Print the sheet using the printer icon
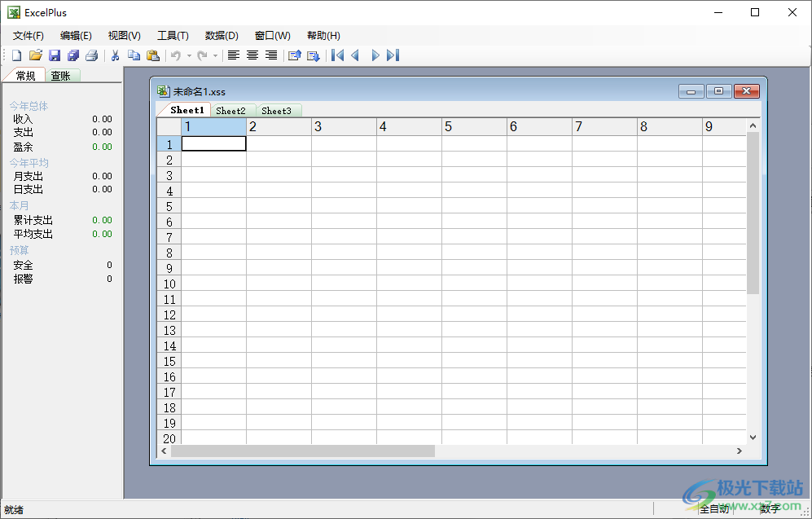 pos(92,55)
